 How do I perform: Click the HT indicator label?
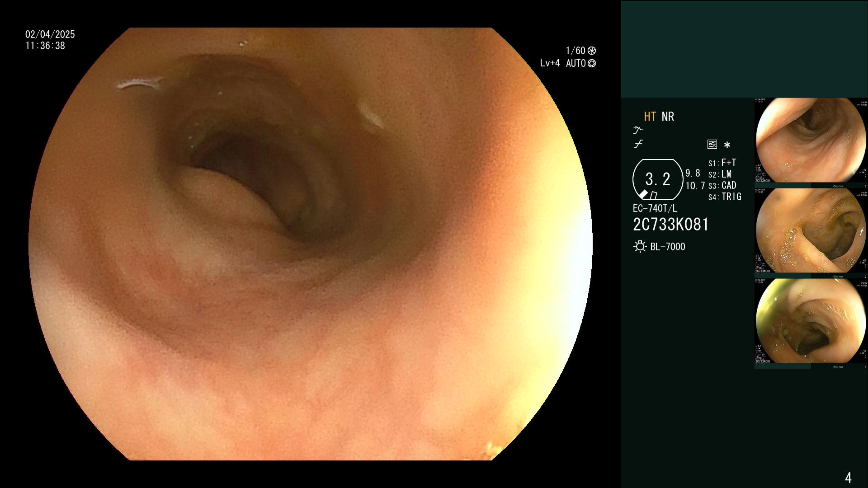(x=650, y=117)
